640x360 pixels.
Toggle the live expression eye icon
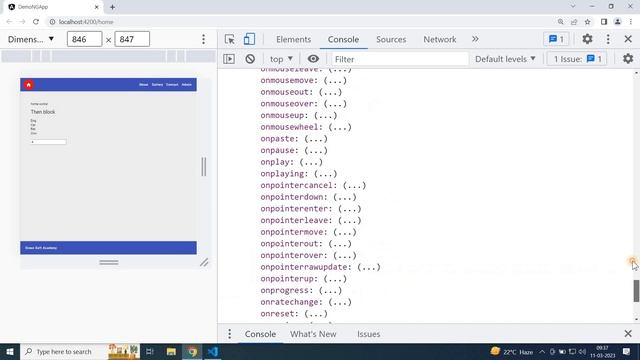click(313, 59)
